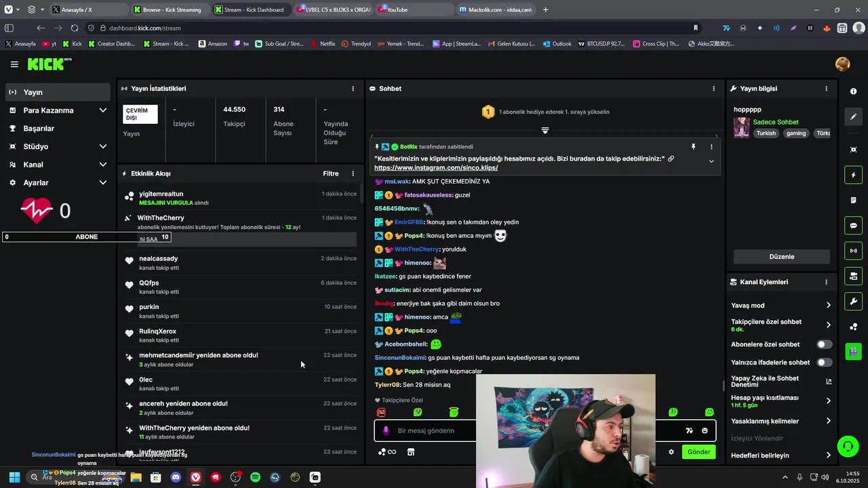The width and height of the screenshot is (868, 488).
Task: Switch to Mackolik.com browser tab
Action: pos(495,9)
